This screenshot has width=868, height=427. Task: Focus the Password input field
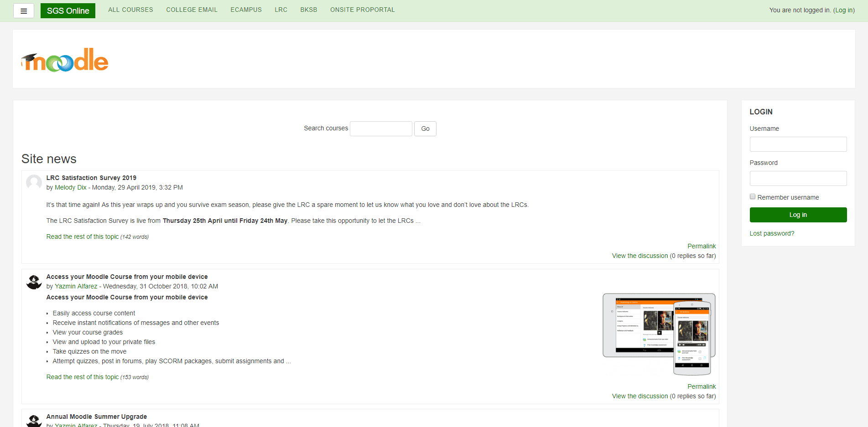[x=798, y=178]
